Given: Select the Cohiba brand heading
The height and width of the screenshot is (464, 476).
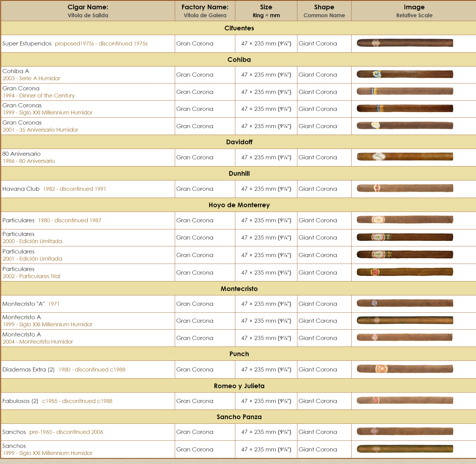Looking at the screenshot, I should point(239,60).
